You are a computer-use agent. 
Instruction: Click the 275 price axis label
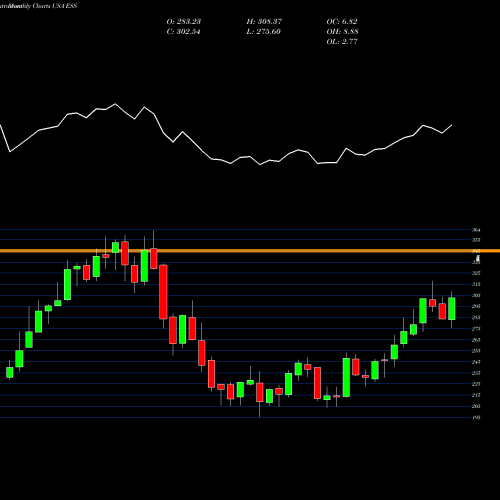[x=476, y=329]
